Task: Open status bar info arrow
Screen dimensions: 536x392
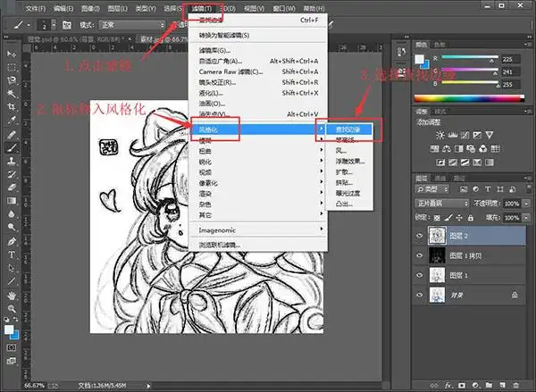Action: [148, 386]
